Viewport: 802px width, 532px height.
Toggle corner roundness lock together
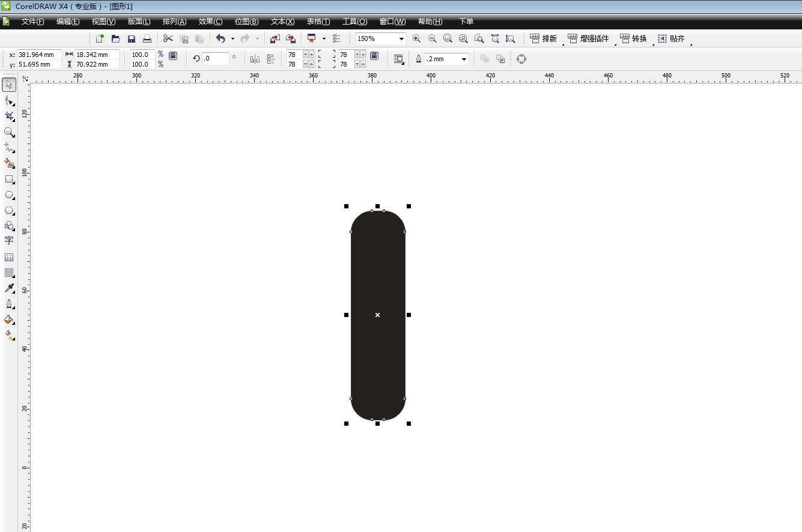coord(374,56)
